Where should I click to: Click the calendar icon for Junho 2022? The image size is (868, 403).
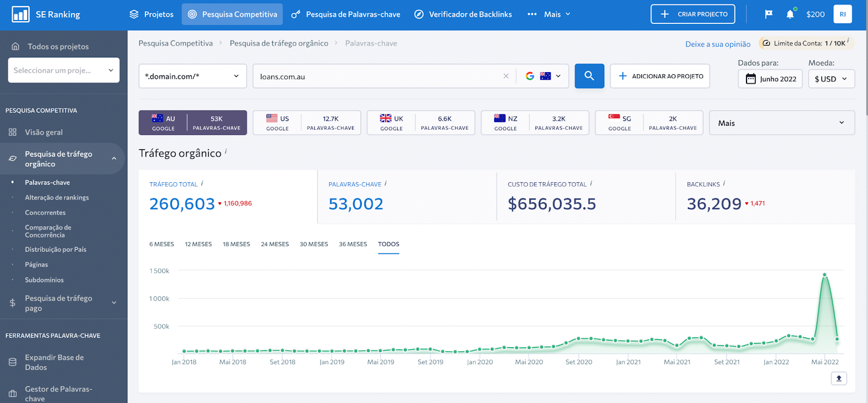point(751,79)
